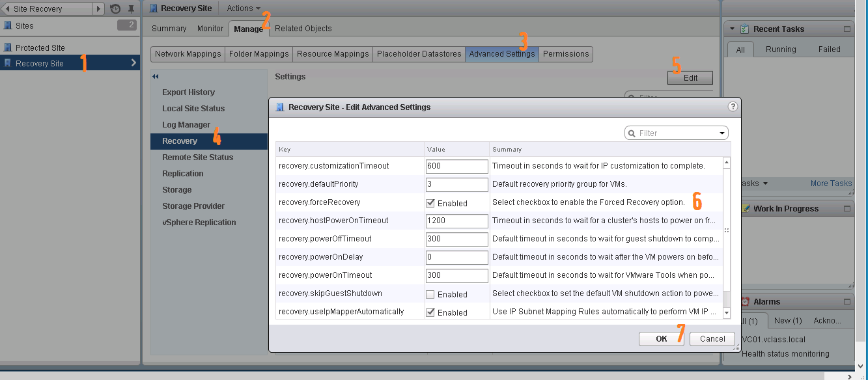Enable the recovery.skipGuestShutdown checkbox
The width and height of the screenshot is (868, 380).
tap(430, 293)
